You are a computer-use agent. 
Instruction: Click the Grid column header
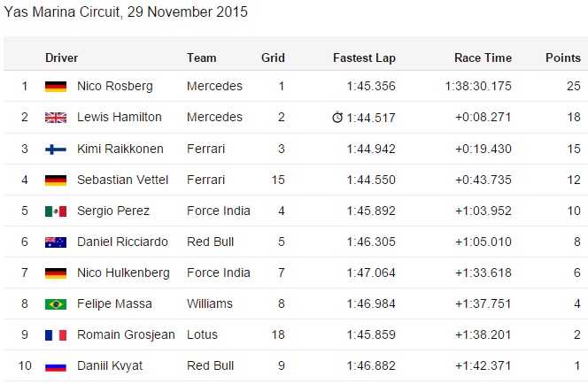click(x=273, y=58)
